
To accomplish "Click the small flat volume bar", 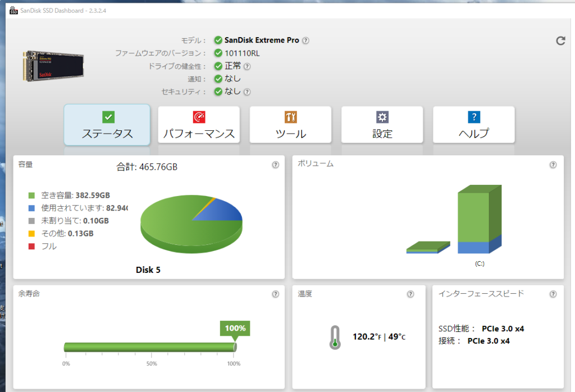I will (x=428, y=248).
